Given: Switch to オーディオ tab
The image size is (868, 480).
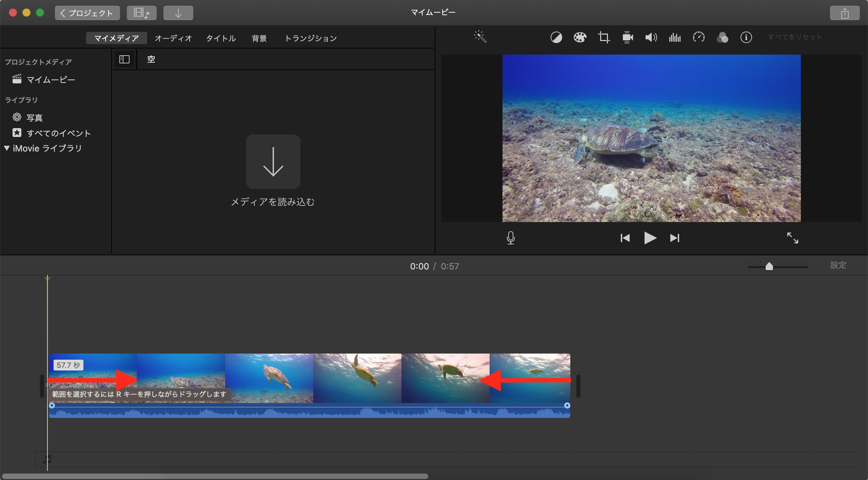Looking at the screenshot, I should 173,38.
